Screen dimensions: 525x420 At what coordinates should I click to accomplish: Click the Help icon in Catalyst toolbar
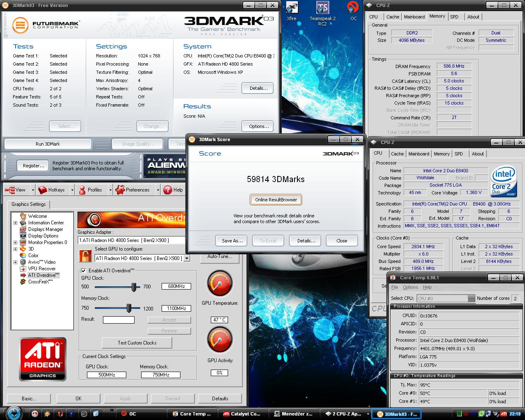[167, 189]
